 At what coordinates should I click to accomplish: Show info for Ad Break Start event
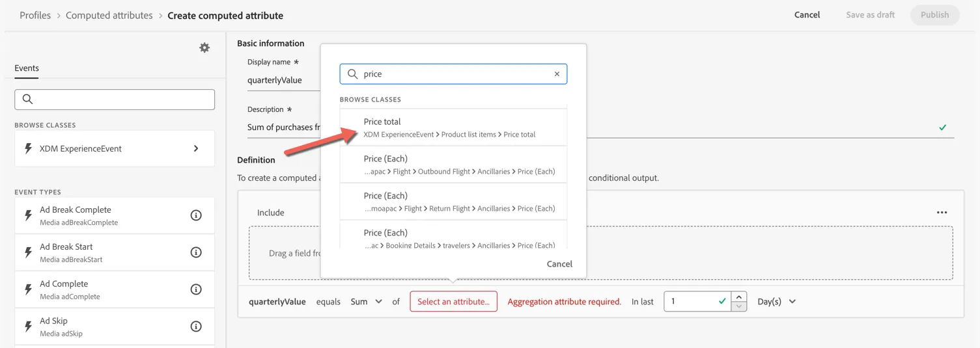pyautogui.click(x=196, y=252)
